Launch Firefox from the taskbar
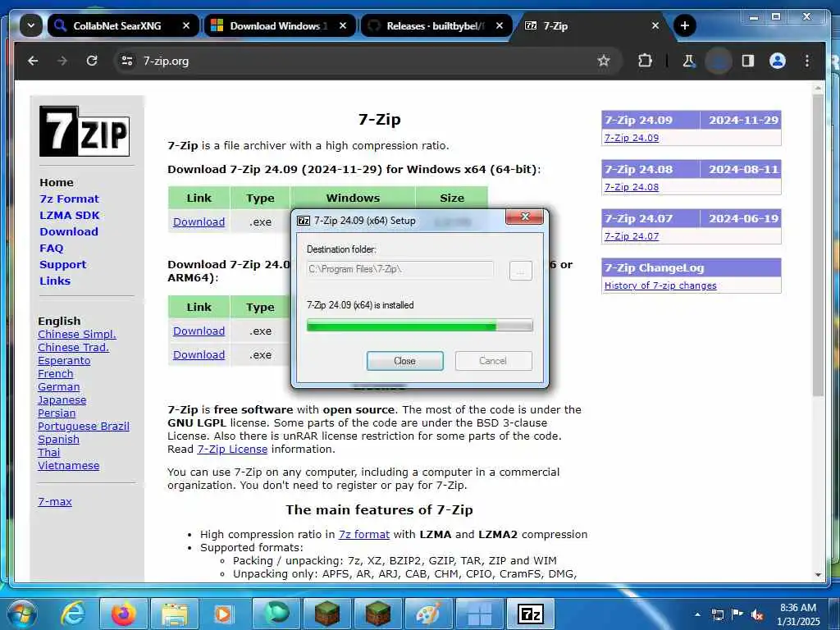840x630 pixels. [x=123, y=614]
